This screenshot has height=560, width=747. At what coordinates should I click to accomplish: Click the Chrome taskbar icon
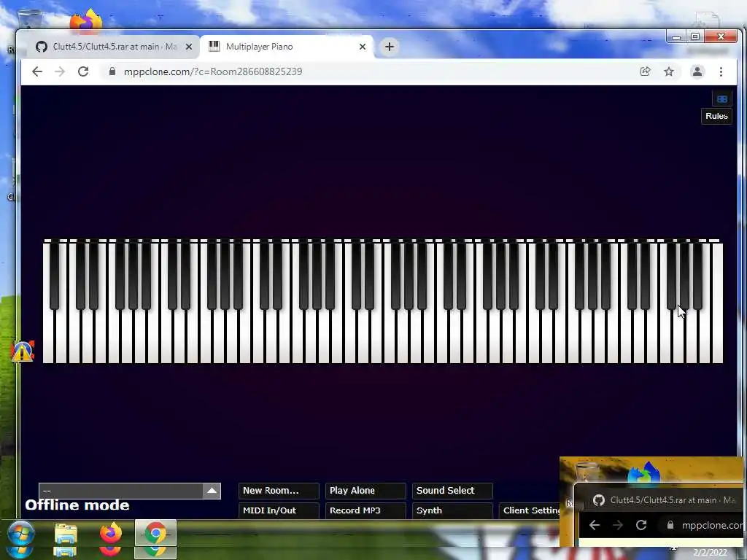[155, 533]
